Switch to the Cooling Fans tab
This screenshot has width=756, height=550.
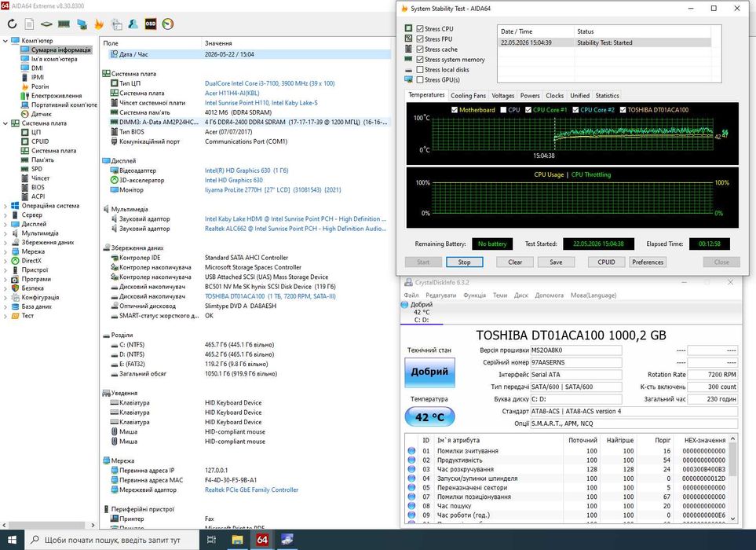pos(468,96)
